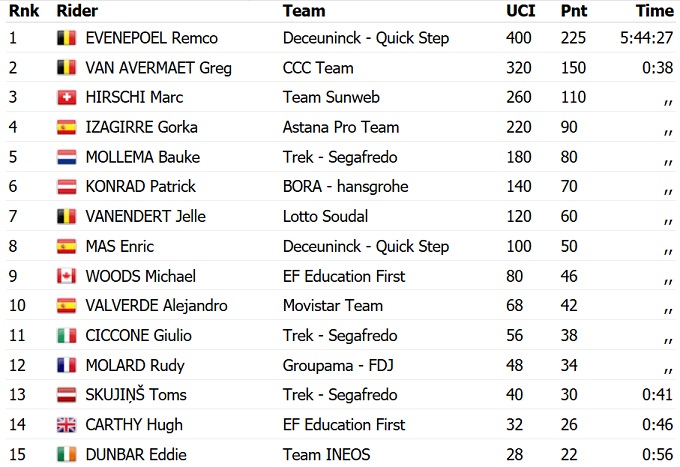680x467 pixels.
Task: Click the Latvian flag next to Skujiņš Toms
Action: pyautogui.click(x=66, y=395)
